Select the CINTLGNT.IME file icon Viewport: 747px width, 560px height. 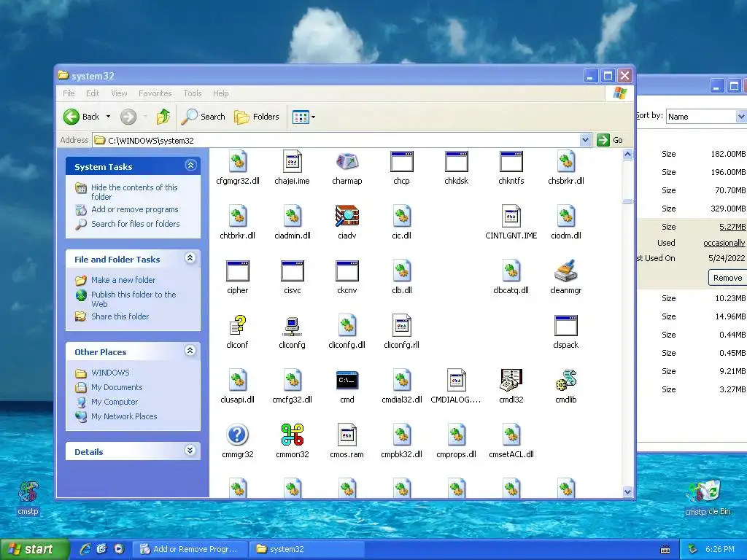[x=511, y=217]
